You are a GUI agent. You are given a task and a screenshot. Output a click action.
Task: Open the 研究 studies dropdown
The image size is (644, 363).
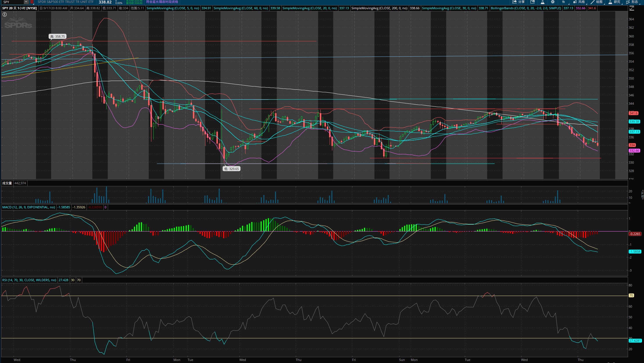pos(614,2)
